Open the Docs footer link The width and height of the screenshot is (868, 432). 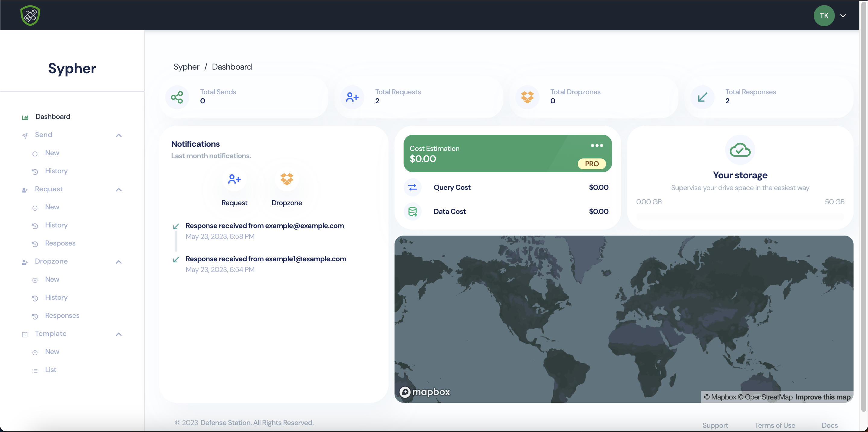(x=830, y=425)
